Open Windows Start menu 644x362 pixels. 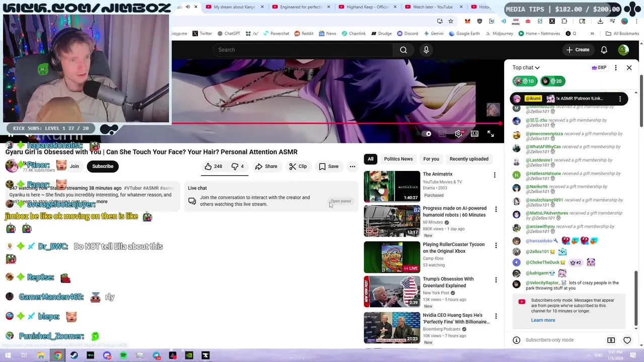pyautogui.click(x=8, y=355)
